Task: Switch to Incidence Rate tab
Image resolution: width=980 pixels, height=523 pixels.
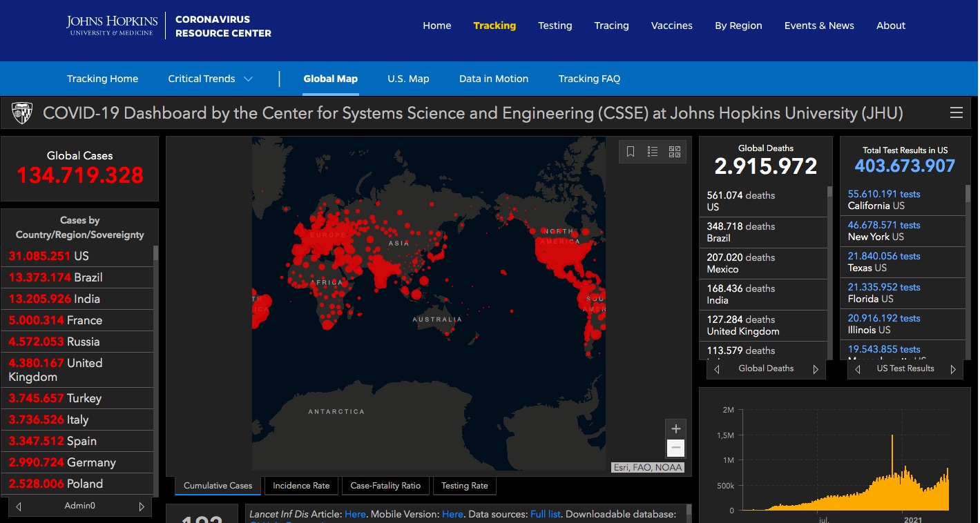Action: tap(301, 486)
